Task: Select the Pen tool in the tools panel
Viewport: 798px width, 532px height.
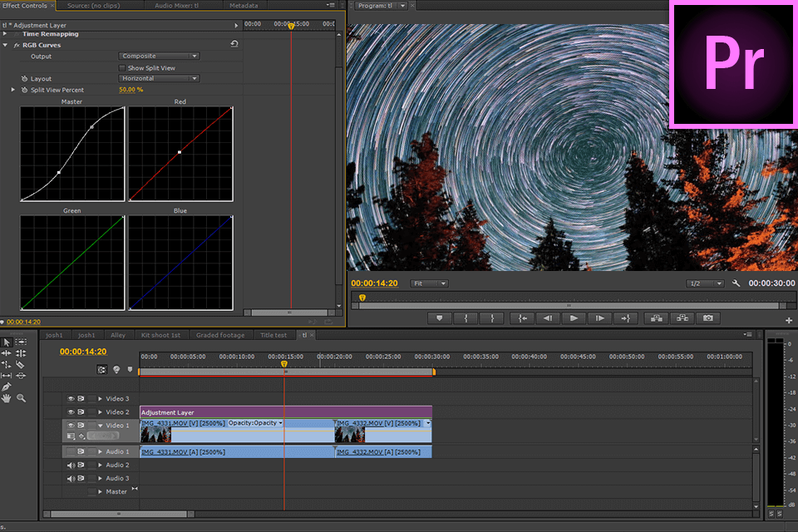Action: point(7,387)
